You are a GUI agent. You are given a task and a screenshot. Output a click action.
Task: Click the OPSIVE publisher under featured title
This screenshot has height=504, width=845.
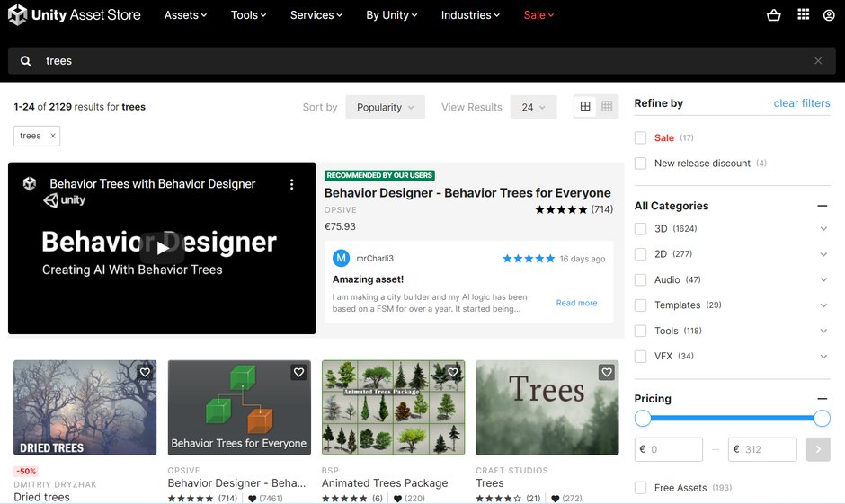341,210
